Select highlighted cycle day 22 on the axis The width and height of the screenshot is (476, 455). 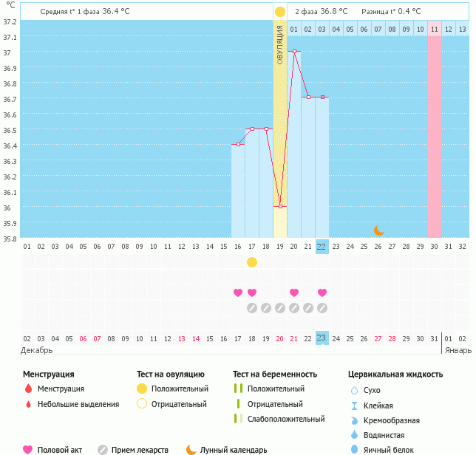pos(322,247)
